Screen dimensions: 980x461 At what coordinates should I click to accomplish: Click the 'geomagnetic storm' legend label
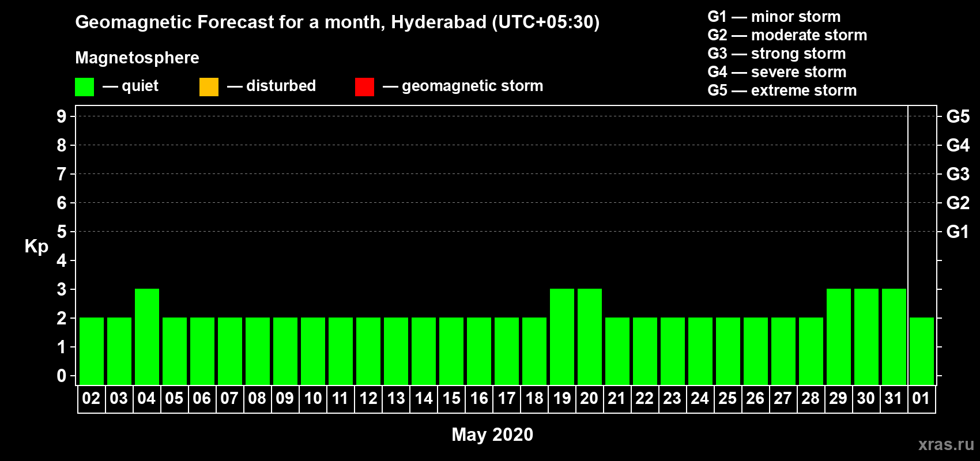[472, 86]
